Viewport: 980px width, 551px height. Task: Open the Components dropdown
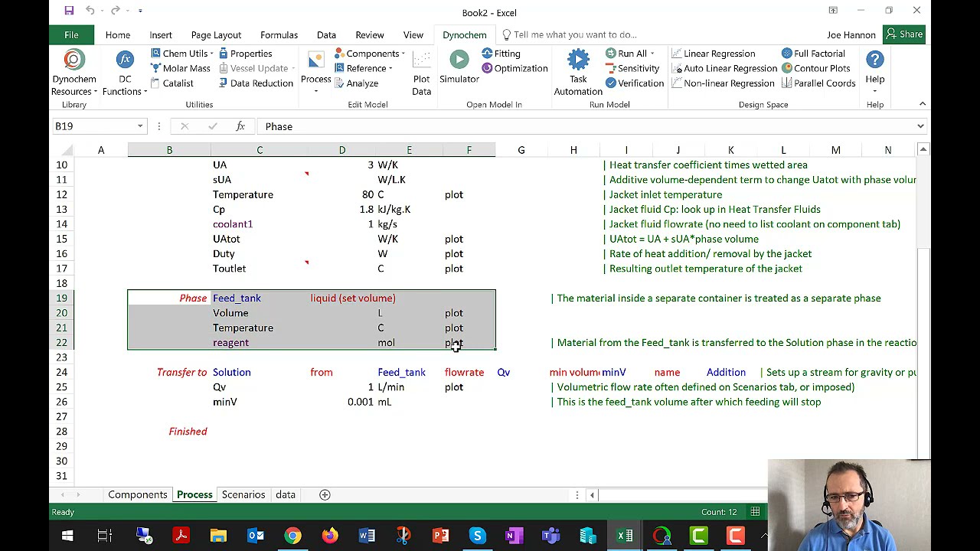tap(370, 54)
